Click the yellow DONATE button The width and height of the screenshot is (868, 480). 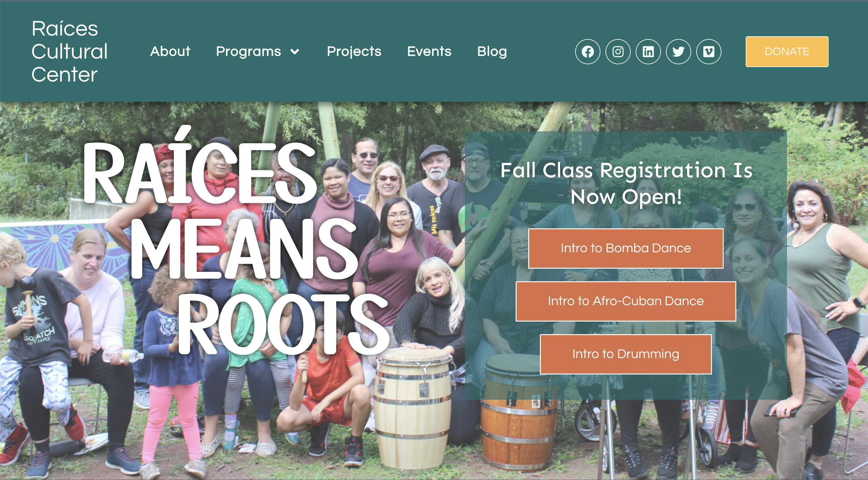point(787,52)
